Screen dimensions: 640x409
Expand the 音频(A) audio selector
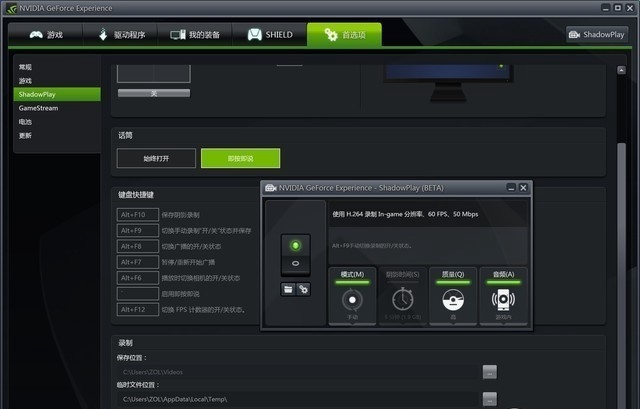point(503,296)
